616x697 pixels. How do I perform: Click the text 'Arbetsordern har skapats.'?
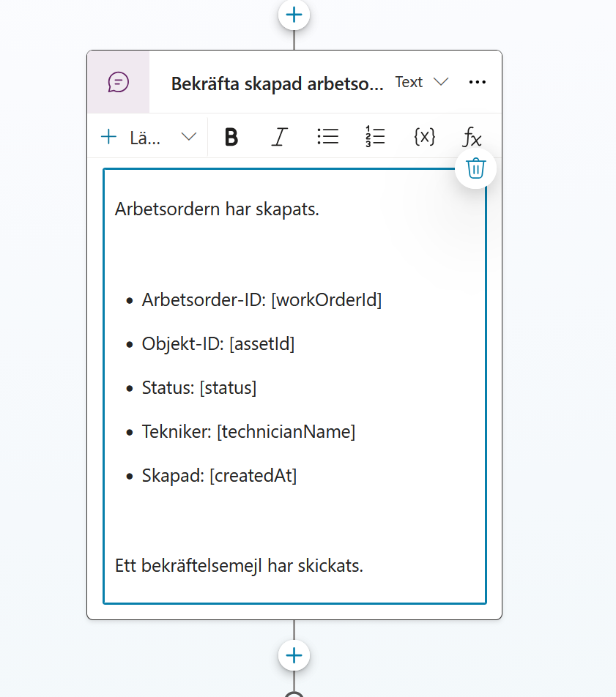pos(217,209)
